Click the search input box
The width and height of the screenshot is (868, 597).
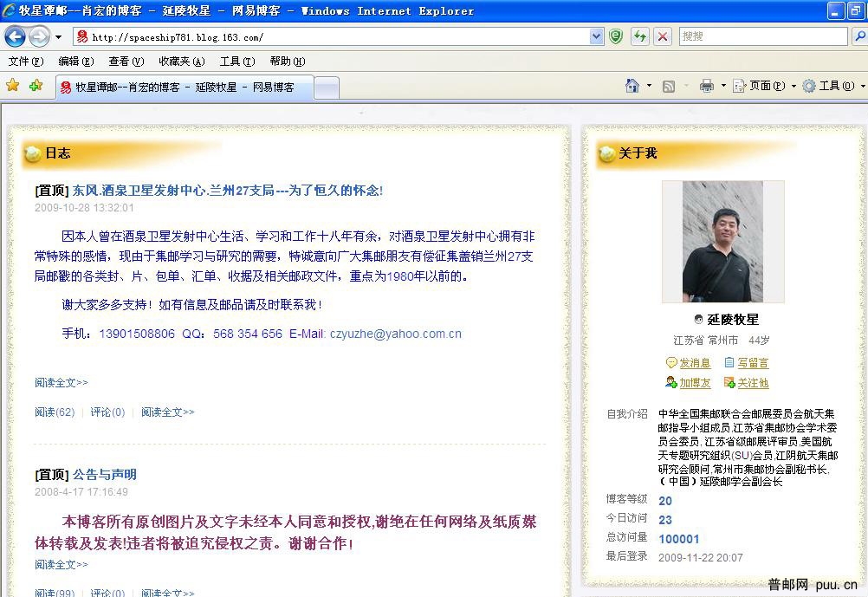[761, 36]
